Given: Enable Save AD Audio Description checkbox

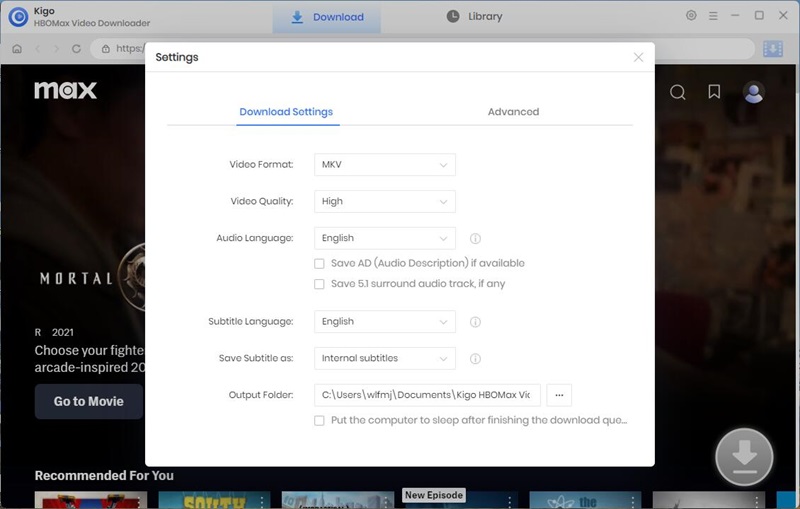Looking at the screenshot, I should (x=319, y=264).
